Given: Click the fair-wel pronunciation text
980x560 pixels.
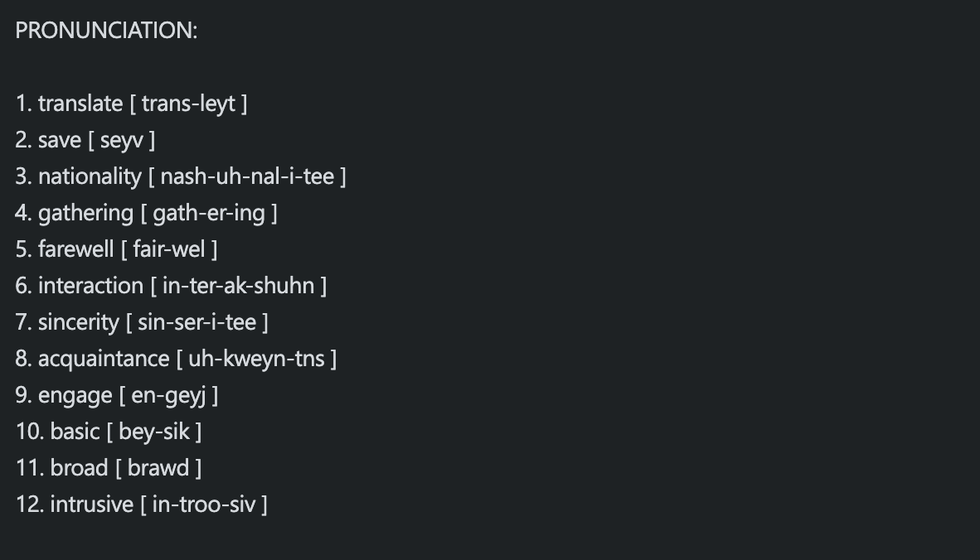Looking at the screenshot, I should [169, 249].
